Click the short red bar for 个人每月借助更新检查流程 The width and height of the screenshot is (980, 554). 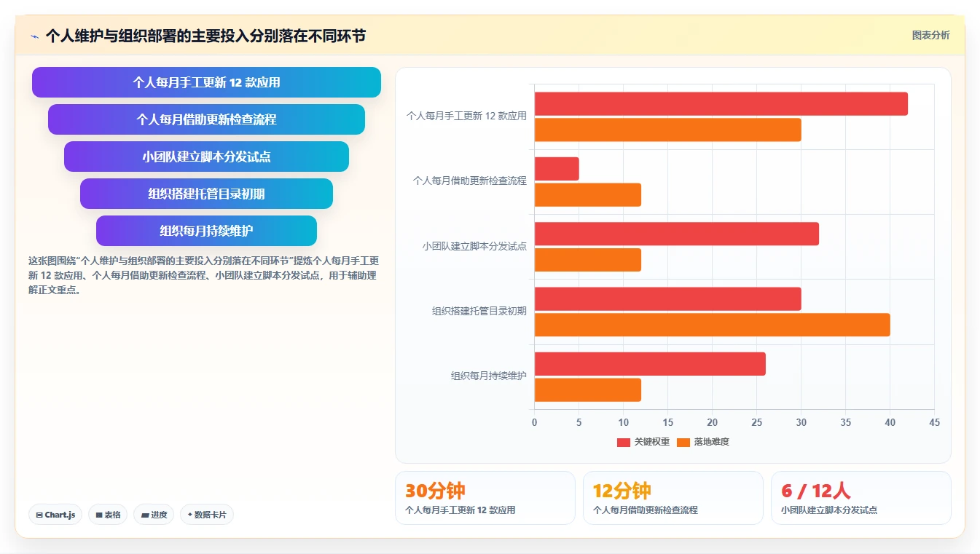coord(557,169)
